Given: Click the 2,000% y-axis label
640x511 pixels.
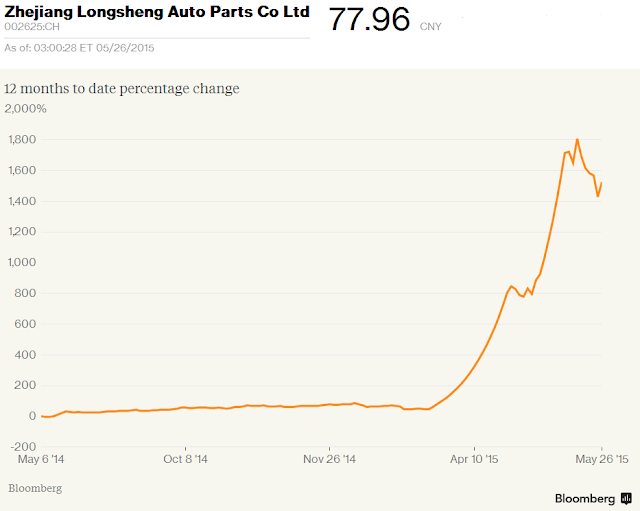Looking at the screenshot, I should pyautogui.click(x=25, y=109).
